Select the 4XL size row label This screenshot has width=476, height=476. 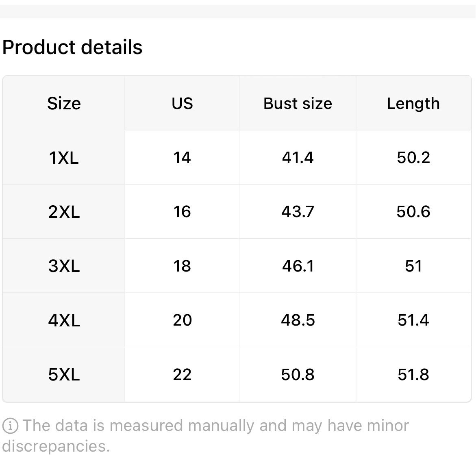click(x=64, y=320)
